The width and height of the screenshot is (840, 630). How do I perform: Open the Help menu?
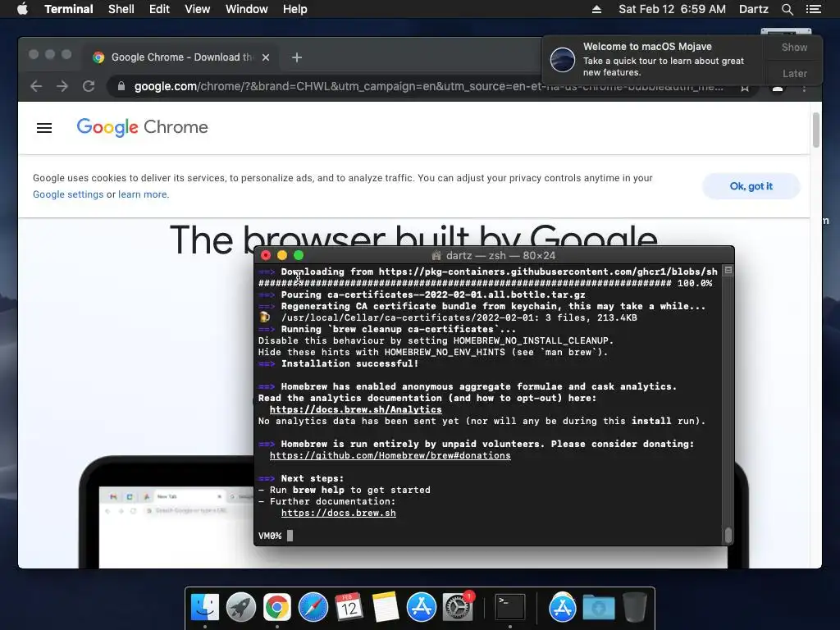coord(294,9)
